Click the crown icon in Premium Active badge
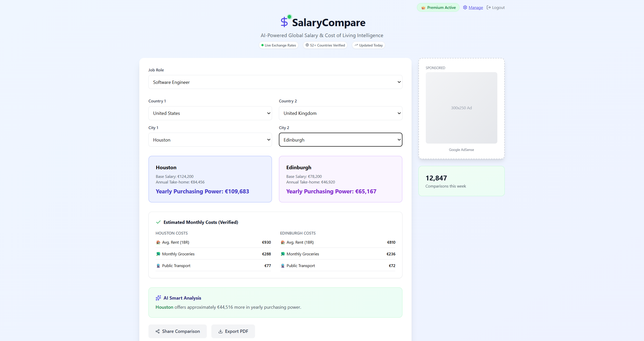 pos(423,7)
